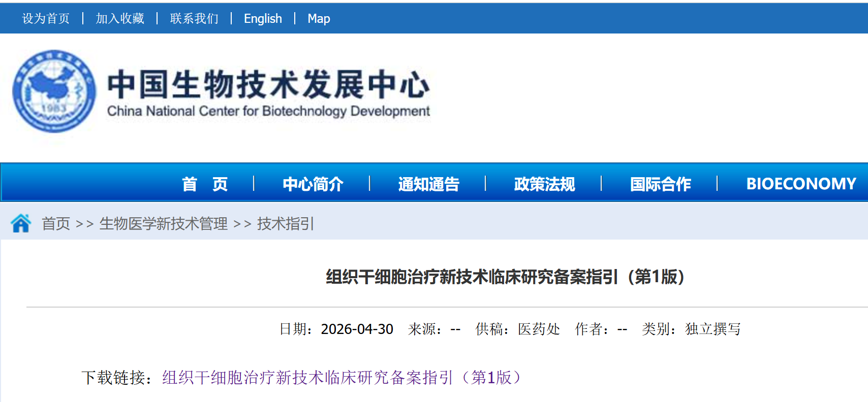Click the 供稿：医药处 text
Image resolution: width=868 pixels, height=402 pixels.
[518, 329]
